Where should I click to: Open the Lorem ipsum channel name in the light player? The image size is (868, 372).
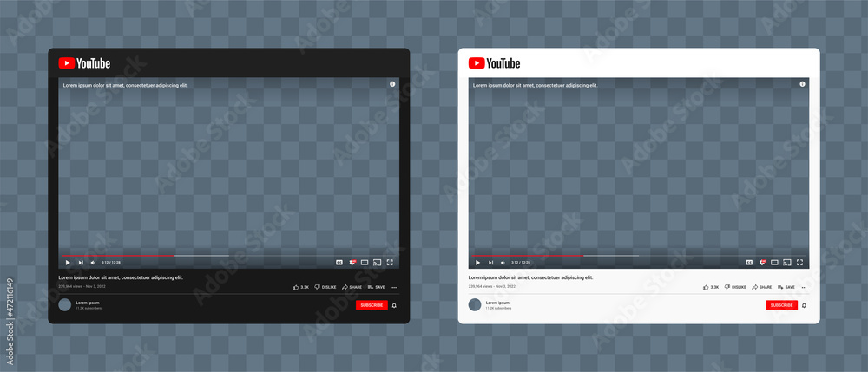tap(497, 303)
